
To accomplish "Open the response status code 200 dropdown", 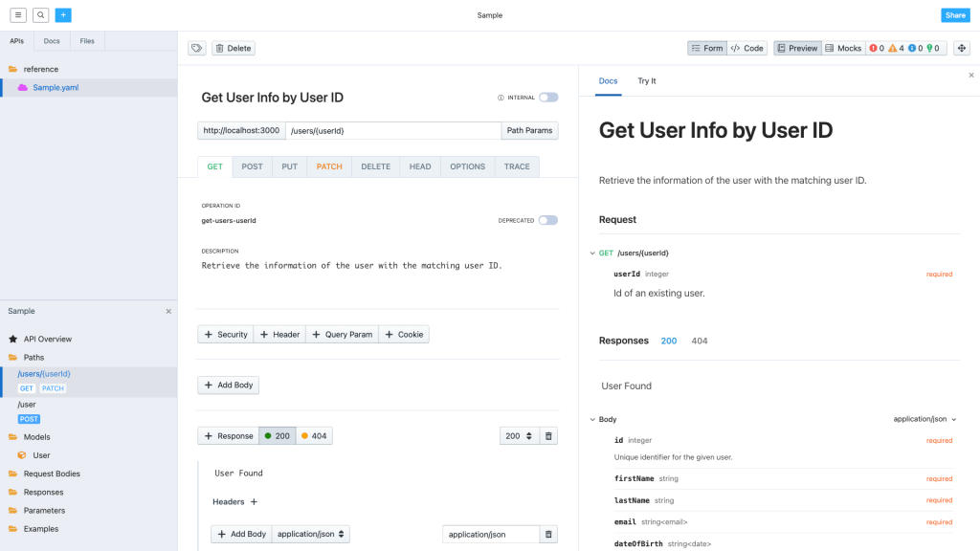I will [519, 436].
